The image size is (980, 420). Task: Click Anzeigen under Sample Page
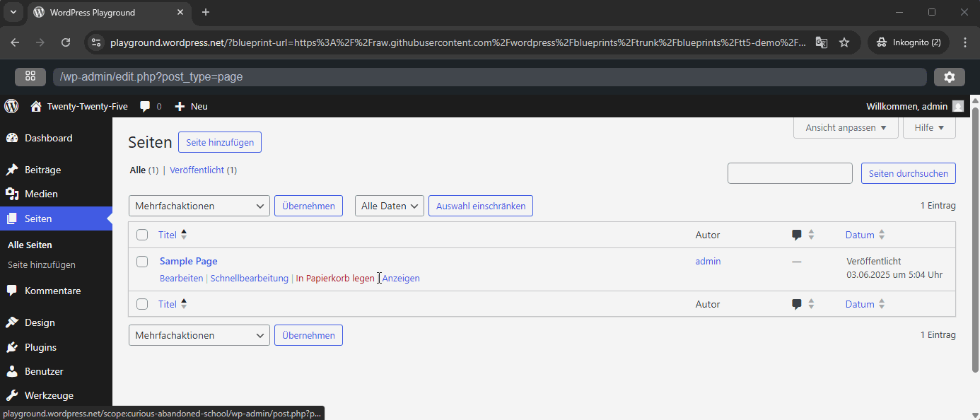tap(401, 279)
